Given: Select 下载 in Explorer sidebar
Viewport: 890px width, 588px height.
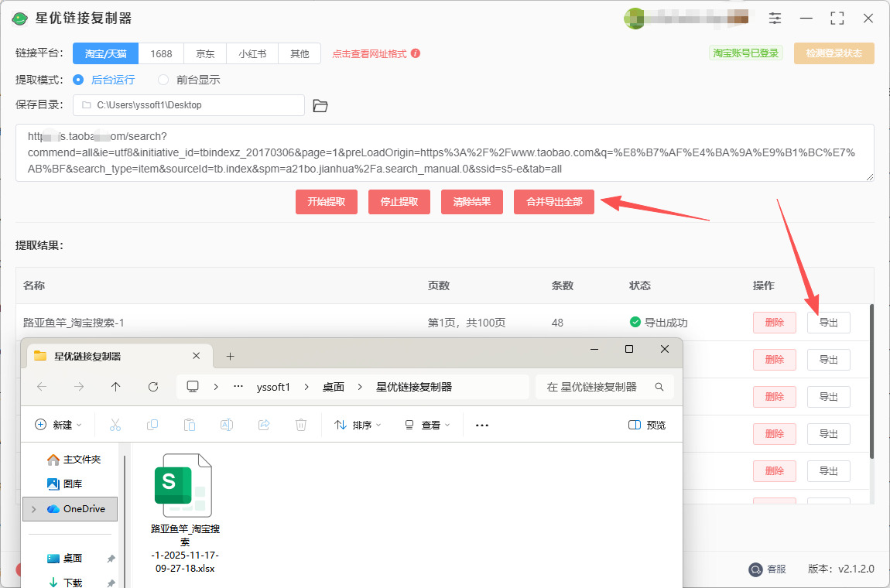Looking at the screenshot, I should [x=65, y=583].
